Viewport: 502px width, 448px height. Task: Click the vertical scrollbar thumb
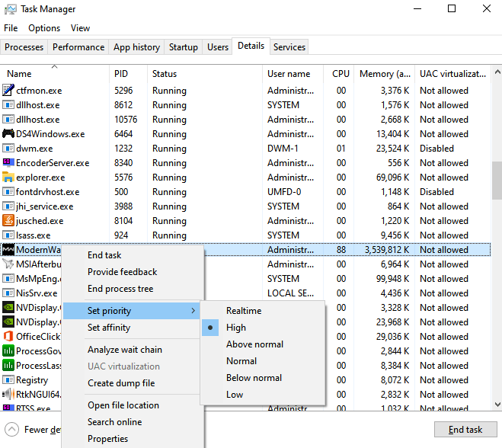(x=497, y=180)
